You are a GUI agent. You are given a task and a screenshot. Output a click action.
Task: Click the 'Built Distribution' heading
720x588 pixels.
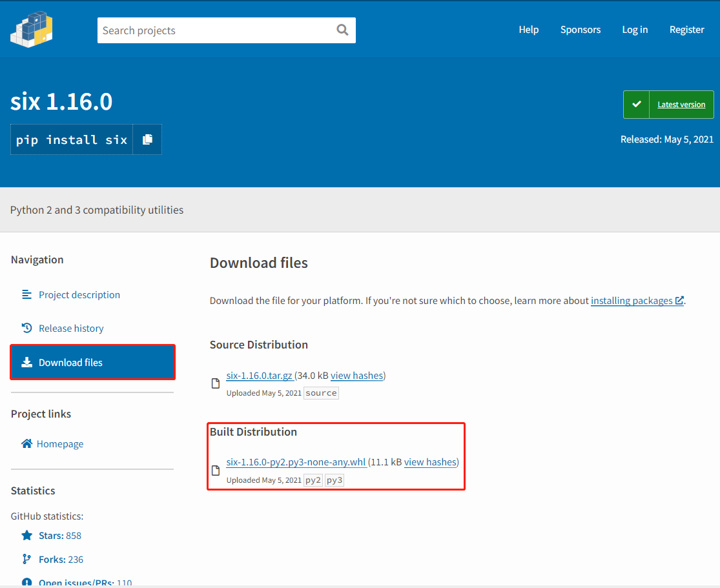[x=253, y=432]
